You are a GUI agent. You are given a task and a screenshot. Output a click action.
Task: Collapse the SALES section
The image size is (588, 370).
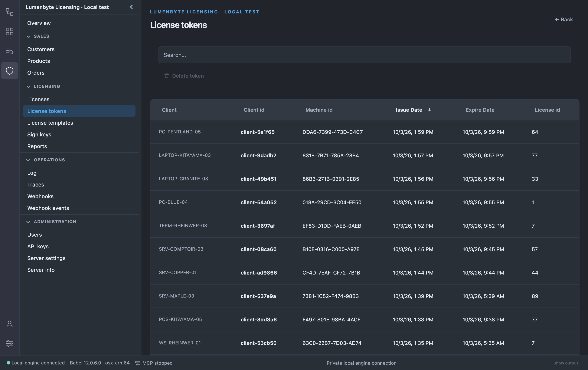pos(28,36)
